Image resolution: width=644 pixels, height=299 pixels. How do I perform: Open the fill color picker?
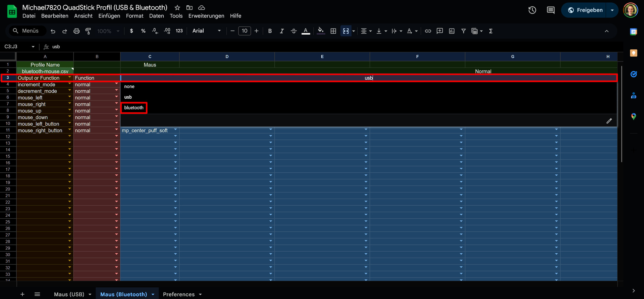click(x=321, y=31)
